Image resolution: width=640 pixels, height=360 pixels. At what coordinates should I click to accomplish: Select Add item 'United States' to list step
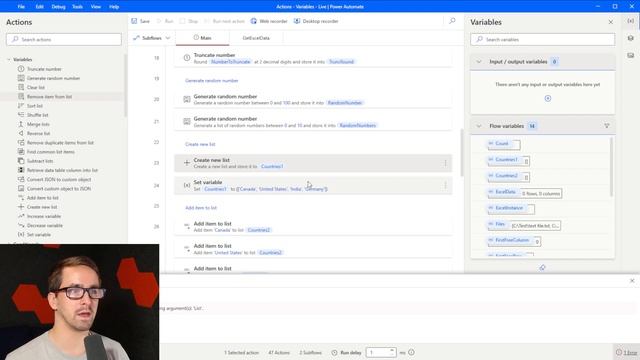coord(313,249)
